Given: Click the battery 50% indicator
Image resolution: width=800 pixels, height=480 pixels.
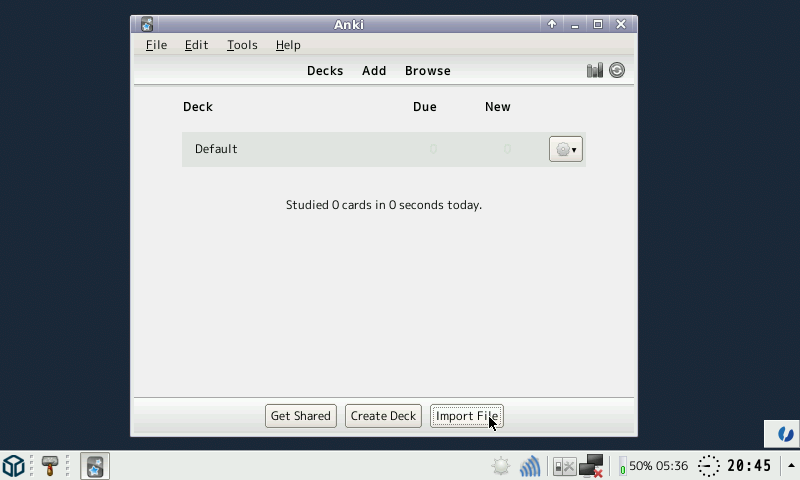Looking at the screenshot, I should (x=654, y=466).
